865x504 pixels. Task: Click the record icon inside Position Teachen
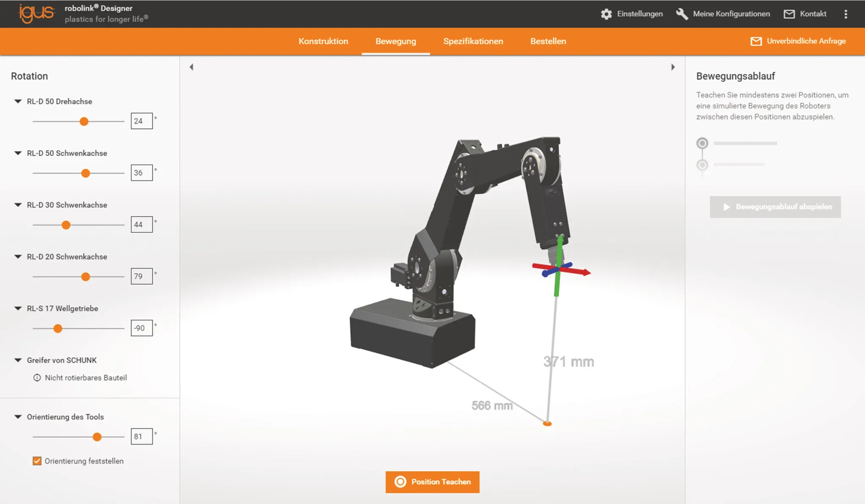click(400, 481)
